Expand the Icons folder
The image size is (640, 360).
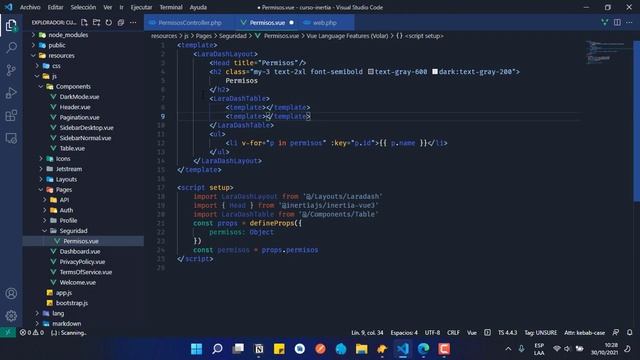tap(41, 158)
